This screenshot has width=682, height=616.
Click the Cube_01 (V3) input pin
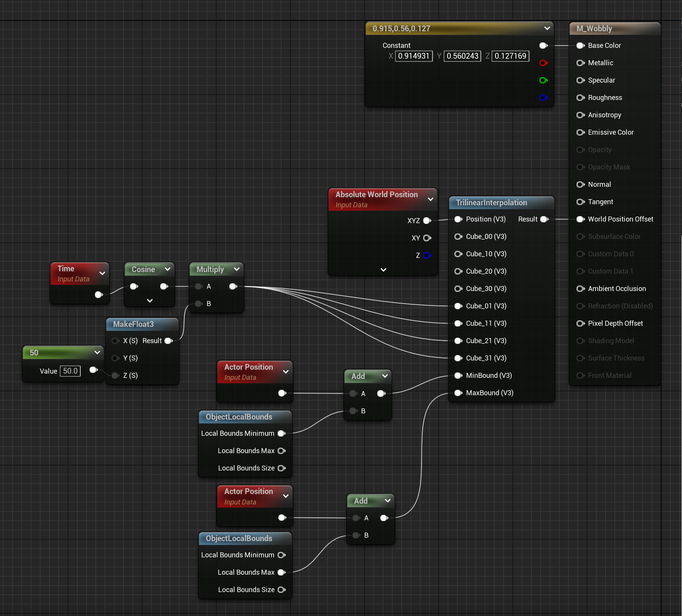[x=458, y=306]
